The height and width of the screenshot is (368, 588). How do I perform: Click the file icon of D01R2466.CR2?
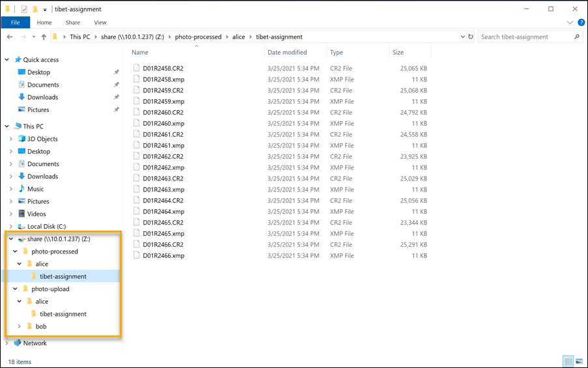click(137, 244)
